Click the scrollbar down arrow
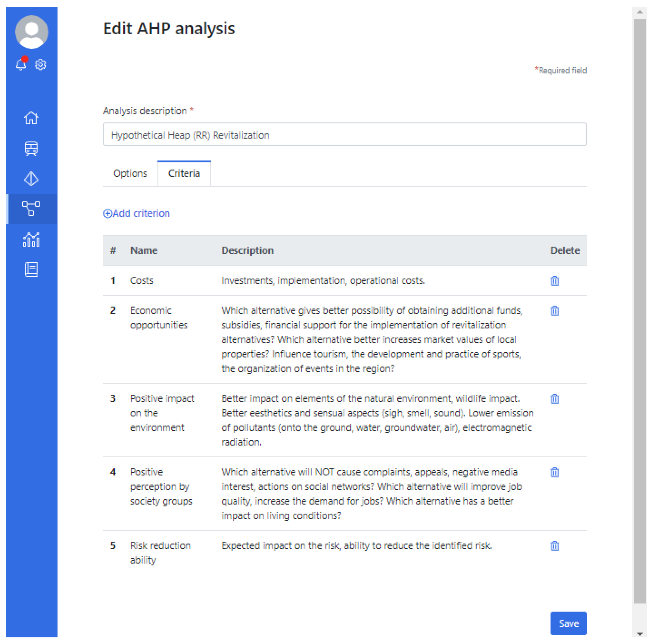This screenshot has height=644, width=654. click(x=640, y=634)
